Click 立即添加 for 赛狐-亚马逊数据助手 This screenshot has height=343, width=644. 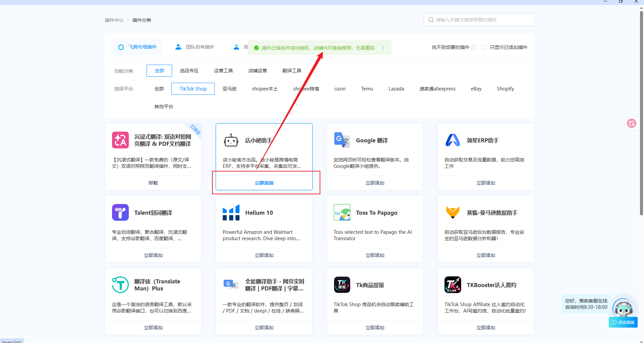[486, 255]
